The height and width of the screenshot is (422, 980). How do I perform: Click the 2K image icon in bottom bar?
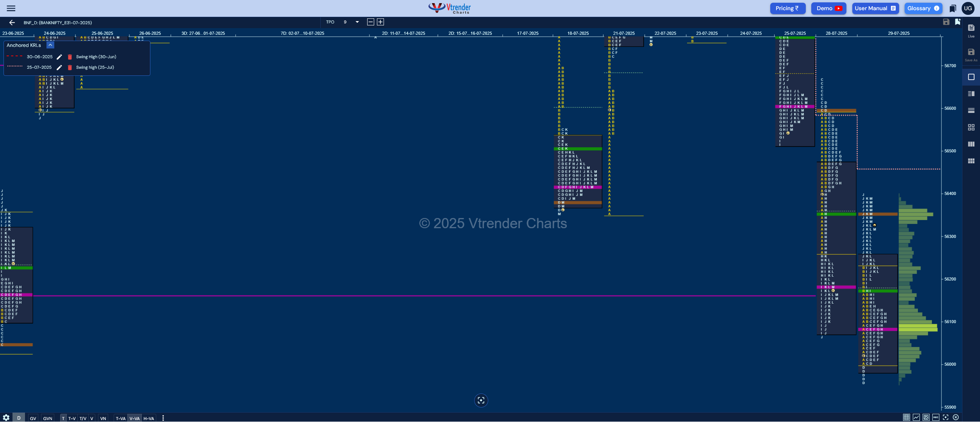926,417
